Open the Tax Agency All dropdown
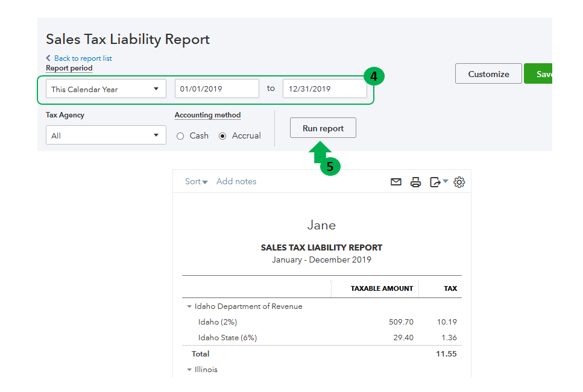Image resolution: width=583 pixels, height=392 pixels. [106, 135]
